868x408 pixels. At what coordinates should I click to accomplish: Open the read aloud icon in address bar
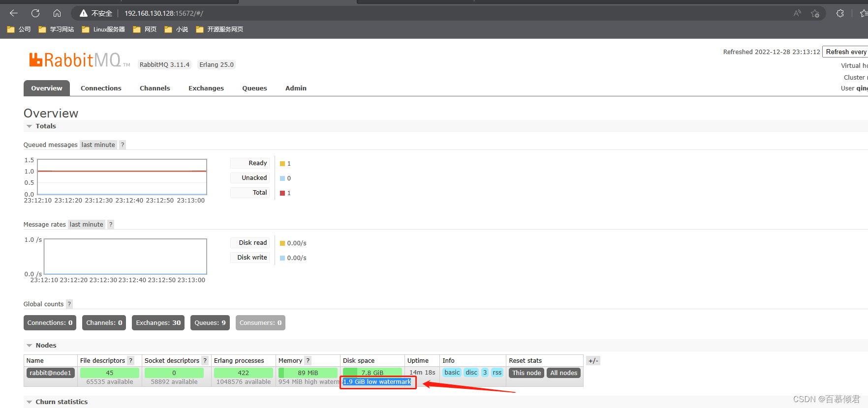(797, 13)
